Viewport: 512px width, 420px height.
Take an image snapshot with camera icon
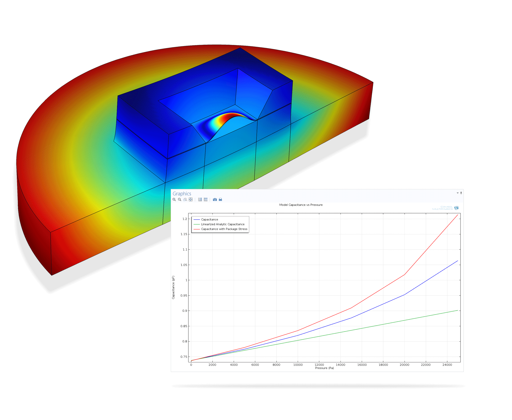215,199
